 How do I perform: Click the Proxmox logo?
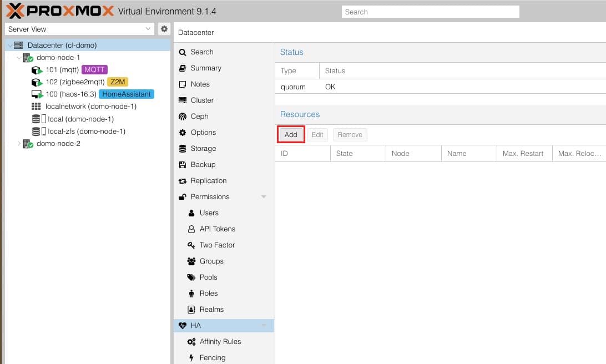tap(59, 11)
